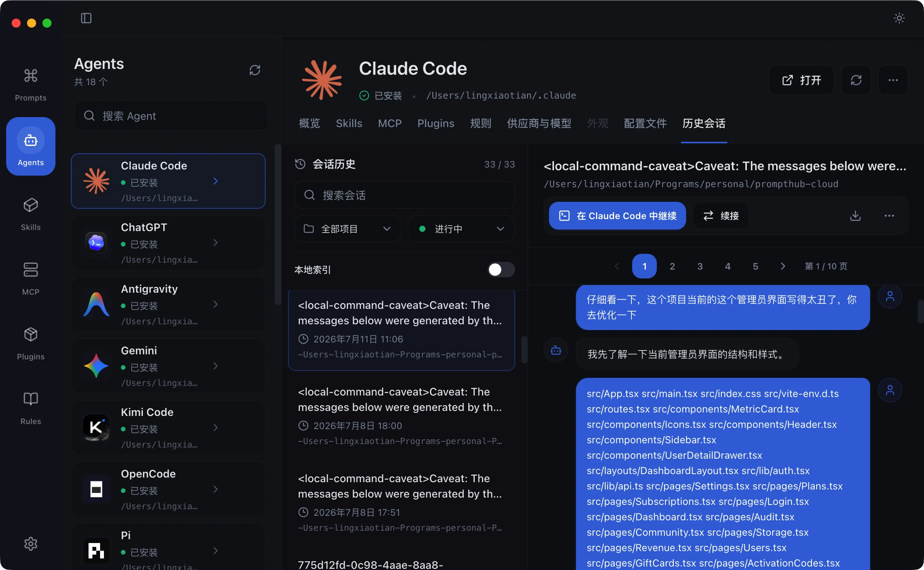This screenshot has width=924, height=570.
Task: Select page 4 in pagination
Action: [728, 266]
